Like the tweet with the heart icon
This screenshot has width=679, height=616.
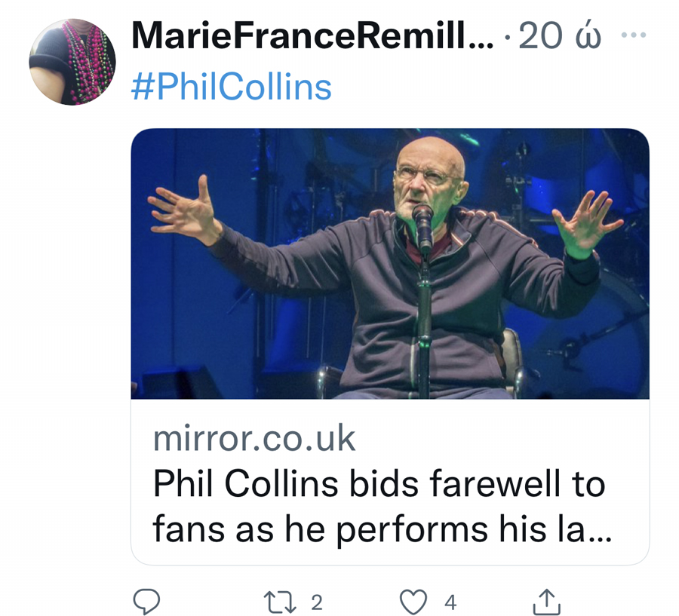pyautogui.click(x=413, y=602)
